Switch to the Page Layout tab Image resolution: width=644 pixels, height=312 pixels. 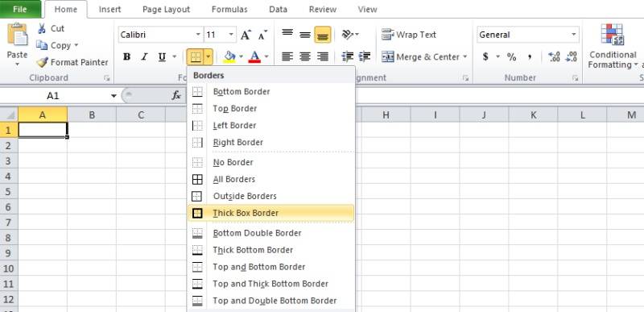click(167, 10)
